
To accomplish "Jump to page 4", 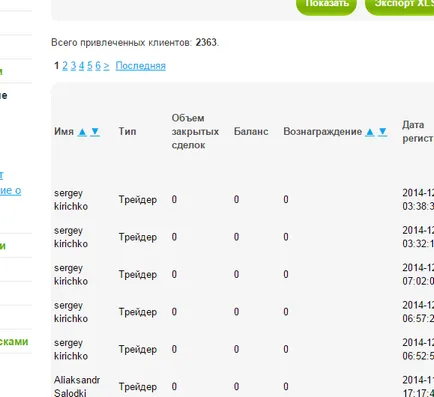I will [81, 66].
